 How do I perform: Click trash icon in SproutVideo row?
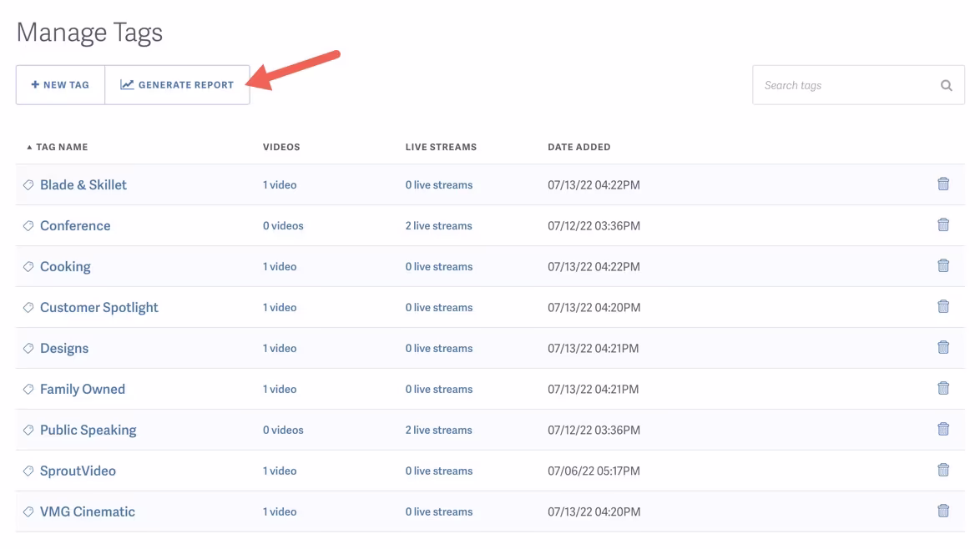942,471
